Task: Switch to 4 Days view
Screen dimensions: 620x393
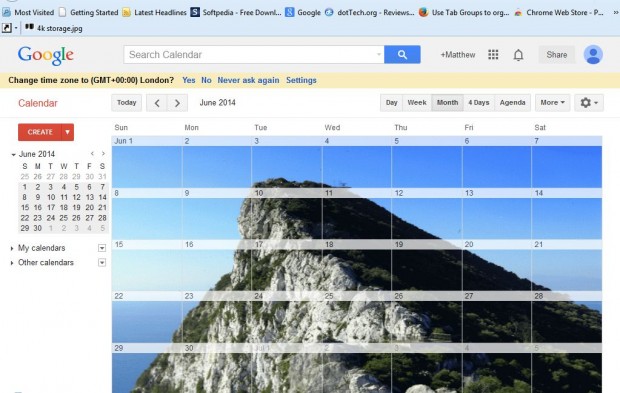Action: point(479,103)
